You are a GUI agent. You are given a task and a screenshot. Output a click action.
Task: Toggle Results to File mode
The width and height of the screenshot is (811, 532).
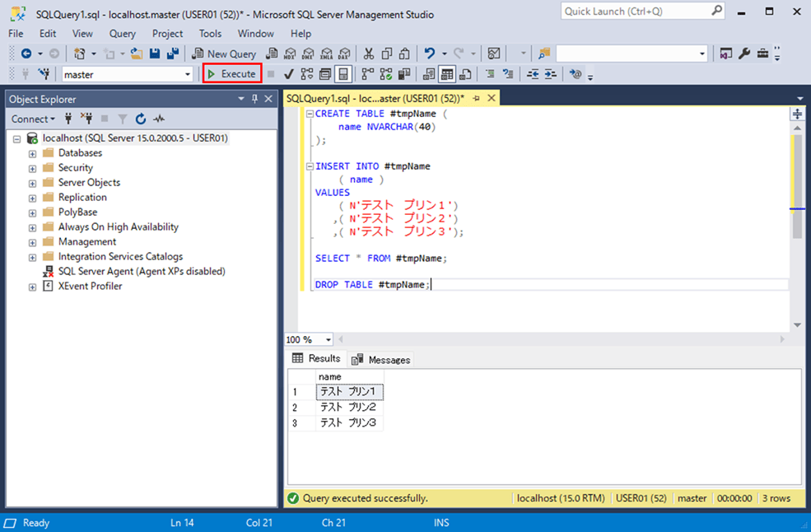click(x=465, y=74)
